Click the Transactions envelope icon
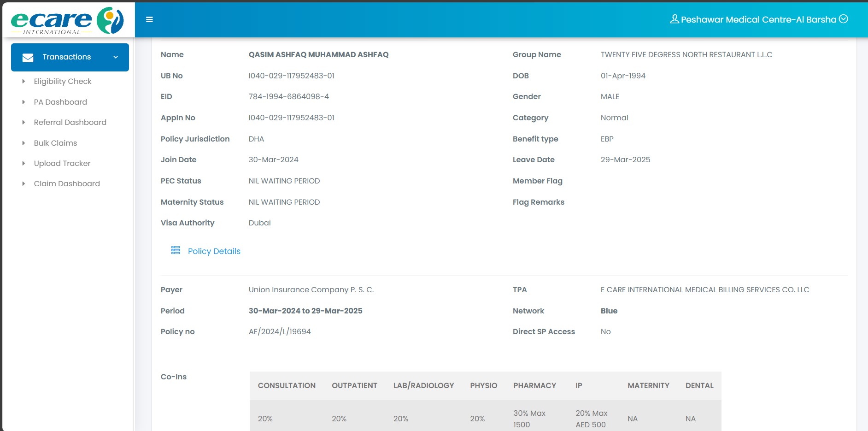The image size is (868, 431). pos(28,58)
